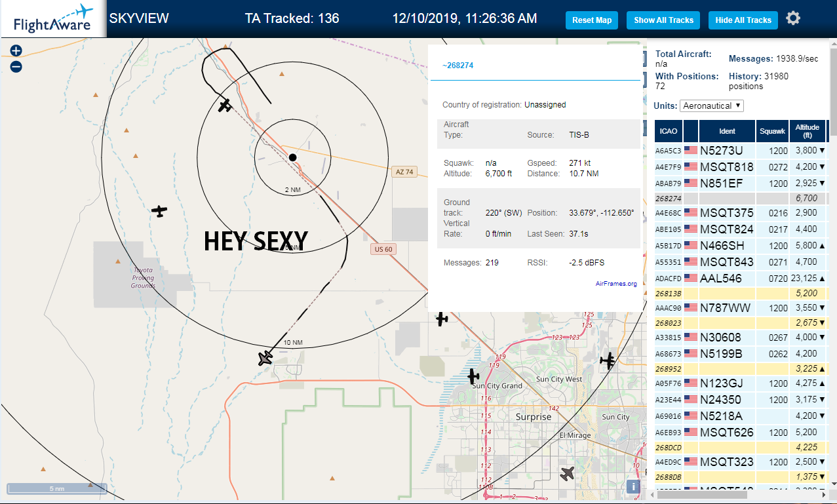Sort table by ICAO column header
This screenshot has width=837, height=504.
tap(669, 131)
